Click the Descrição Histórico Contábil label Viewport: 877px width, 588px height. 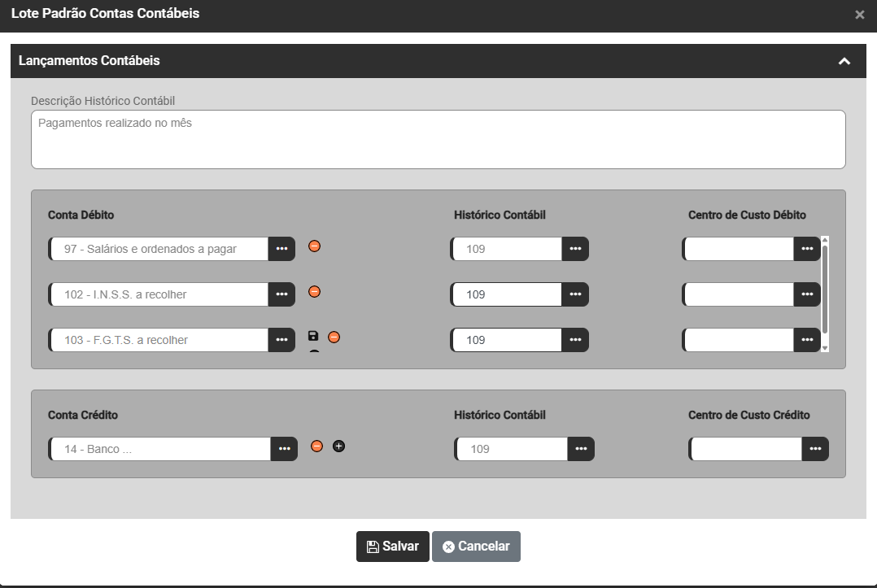tap(103, 101)
